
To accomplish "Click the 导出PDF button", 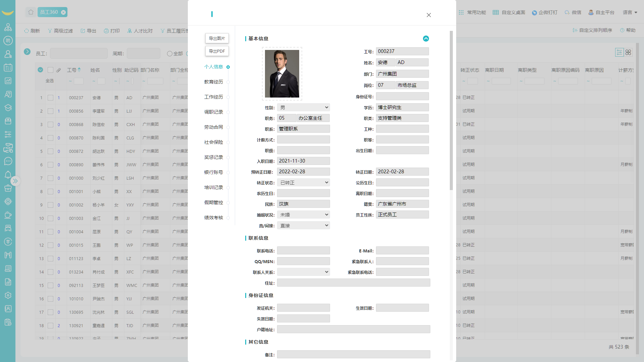I will 217,51.
